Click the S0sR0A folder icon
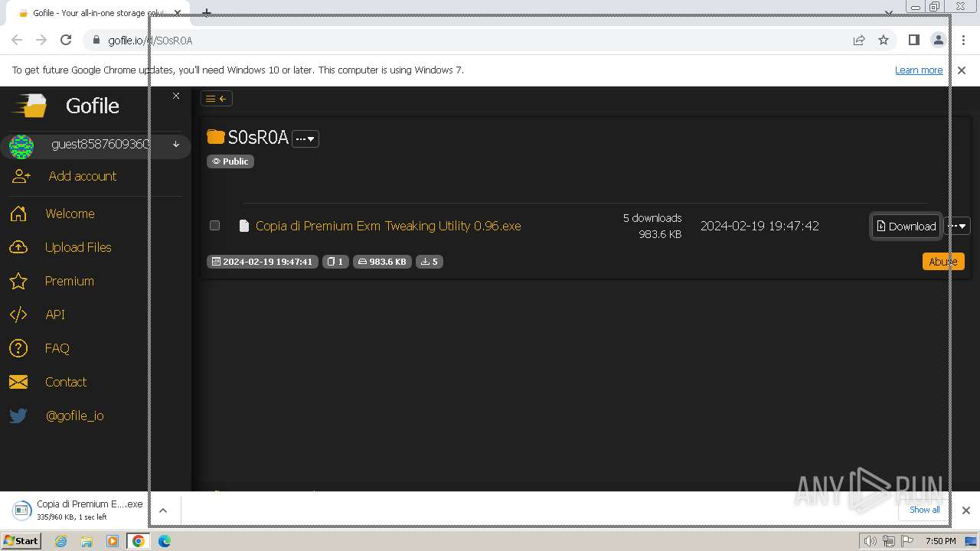 coord(216,137)
